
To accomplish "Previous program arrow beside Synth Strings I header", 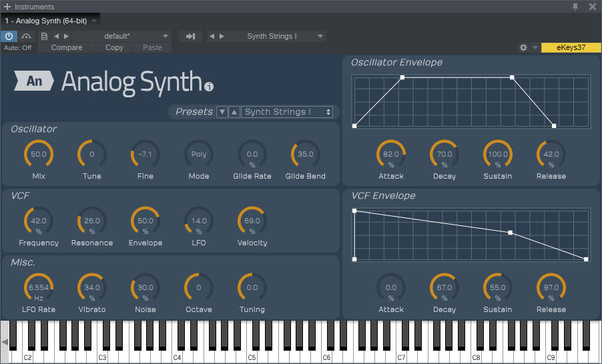I will pyautogui.click(x=212, y=36).
